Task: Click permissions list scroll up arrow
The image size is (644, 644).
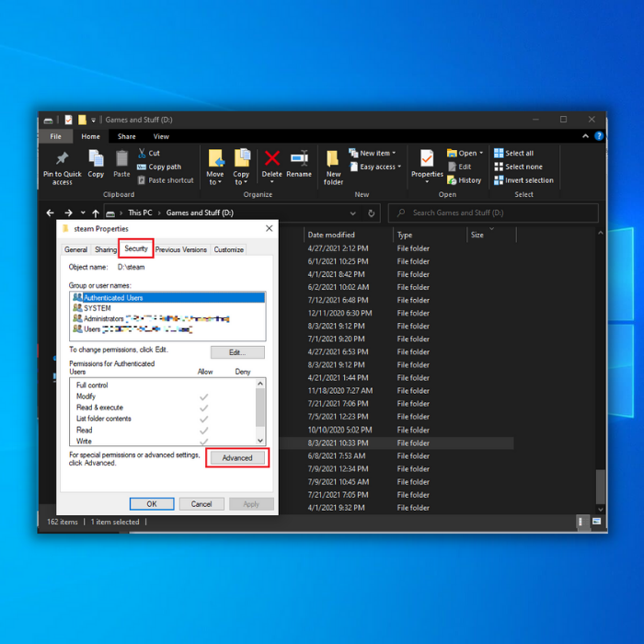Action: (260, 384)
